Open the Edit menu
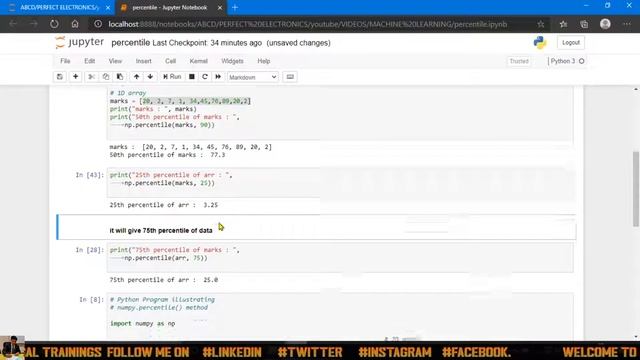This screenshot has width=640, height=360. click(x=89, y=61)
